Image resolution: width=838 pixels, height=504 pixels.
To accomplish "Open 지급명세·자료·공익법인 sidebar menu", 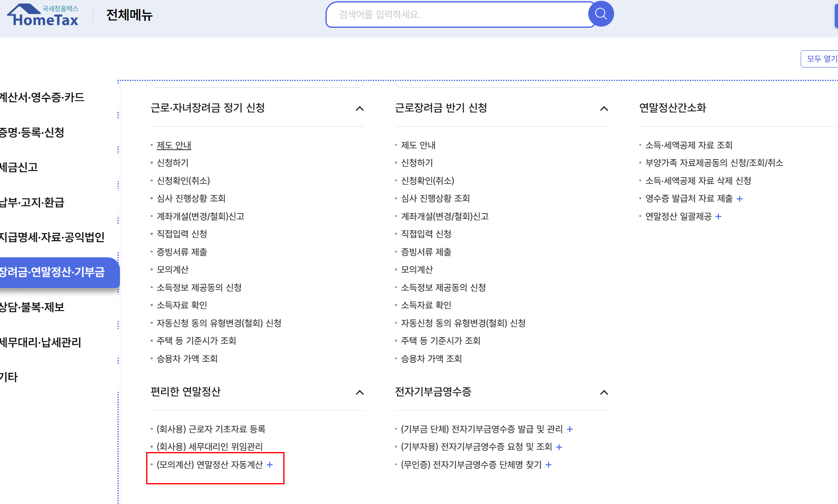I will pyautogui.click(x=52, y=237).
